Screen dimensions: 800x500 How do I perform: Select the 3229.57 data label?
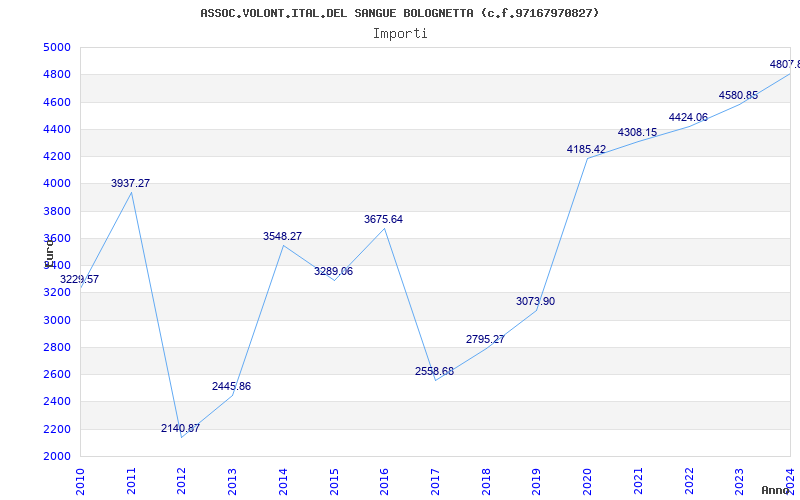click(x=80, y=280)
